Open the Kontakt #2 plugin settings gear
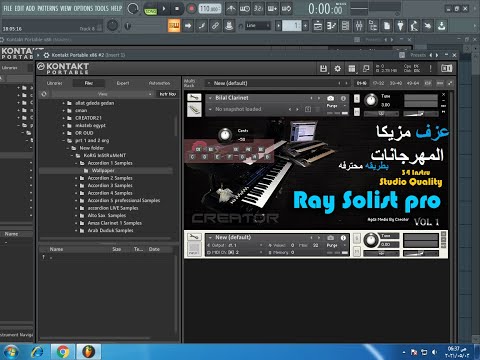Viewport: 480px width, 360px height. (x=46, y=55)
